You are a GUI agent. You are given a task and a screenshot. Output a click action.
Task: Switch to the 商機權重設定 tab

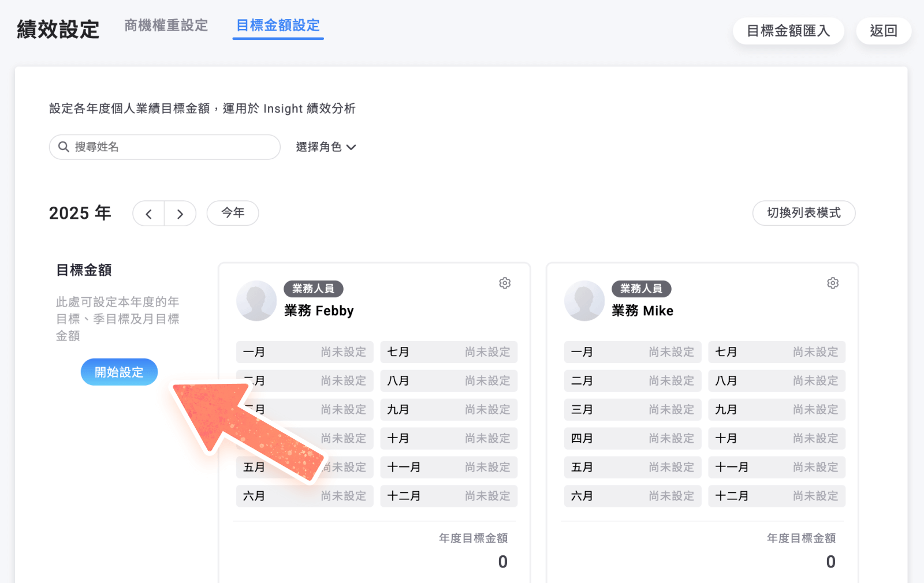pyautogui.click(x=165, y=25)
